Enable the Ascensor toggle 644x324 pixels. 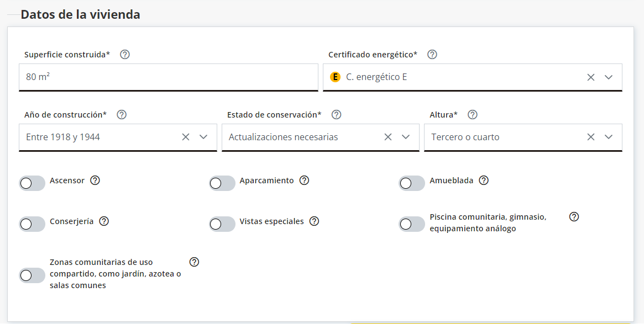click(32, 183)
